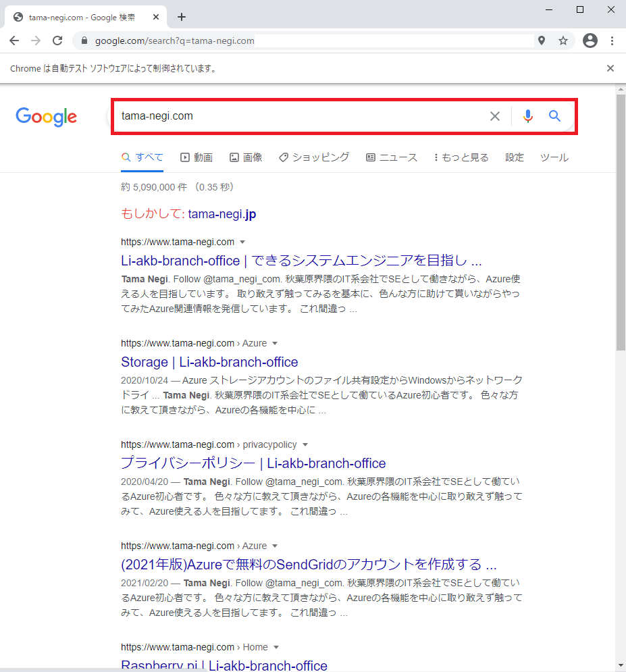Open the SendGrid account creation result
Image resolution: width=626 pixels, height=672 pixels.
[x=309, y=565]
